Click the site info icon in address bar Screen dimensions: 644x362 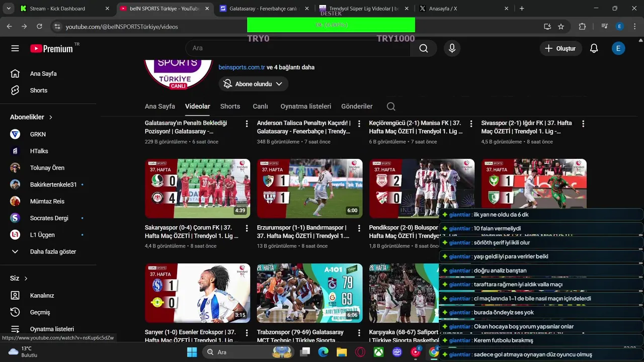tap(57, 27)
